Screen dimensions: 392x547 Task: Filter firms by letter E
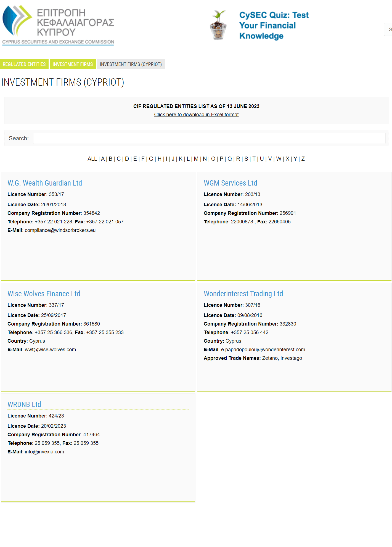135,159
